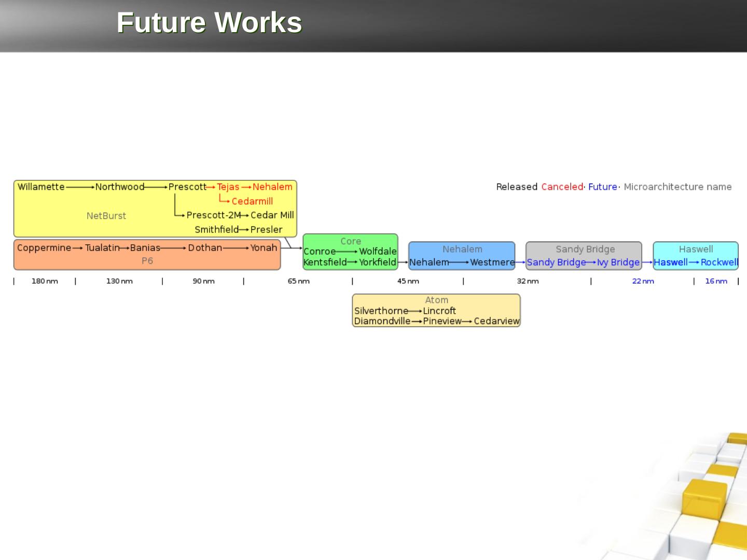Click the '45 nm' process marker
747x560 pixels.
pos(408,281)
